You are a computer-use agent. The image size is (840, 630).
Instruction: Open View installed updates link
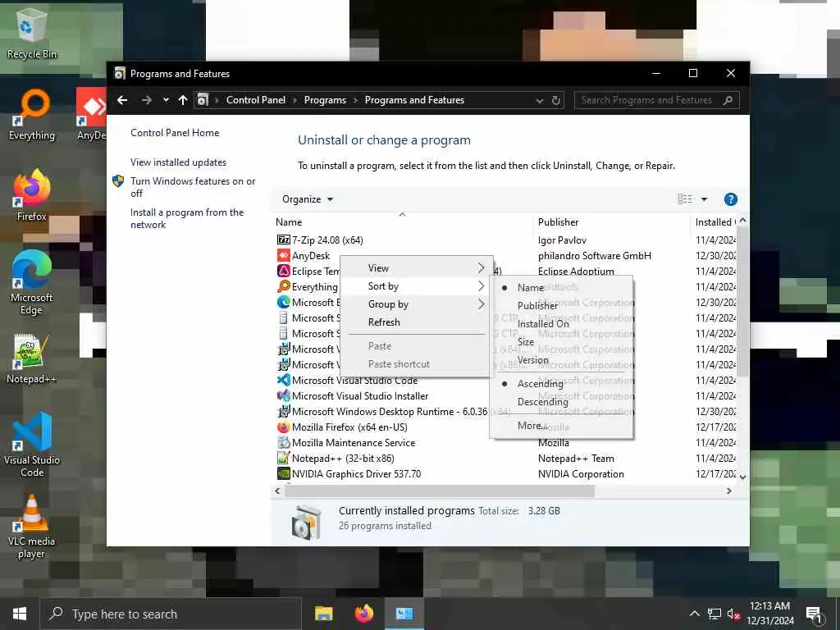click(178, 162)
